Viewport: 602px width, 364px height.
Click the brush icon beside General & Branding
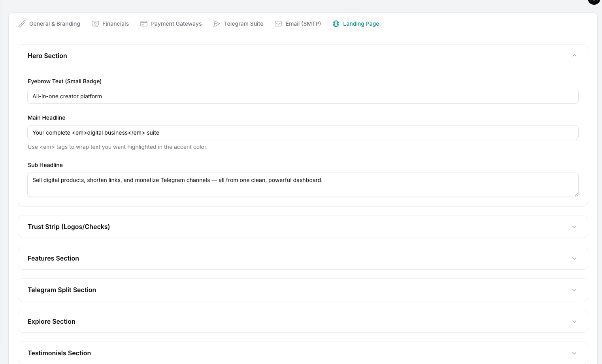[22, 24]
